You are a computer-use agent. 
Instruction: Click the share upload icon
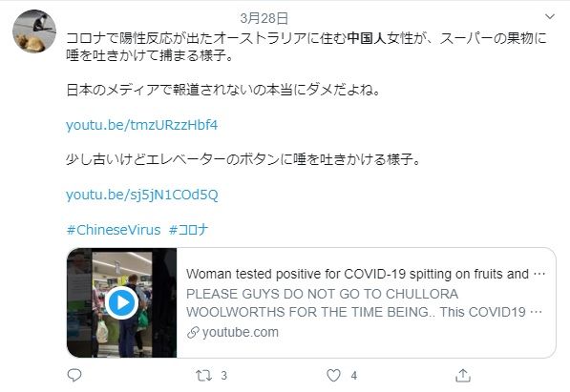[x=463, y=375]
